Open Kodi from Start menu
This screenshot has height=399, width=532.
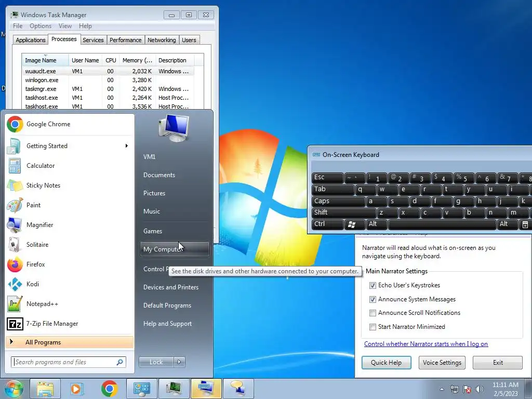(70, 284)
